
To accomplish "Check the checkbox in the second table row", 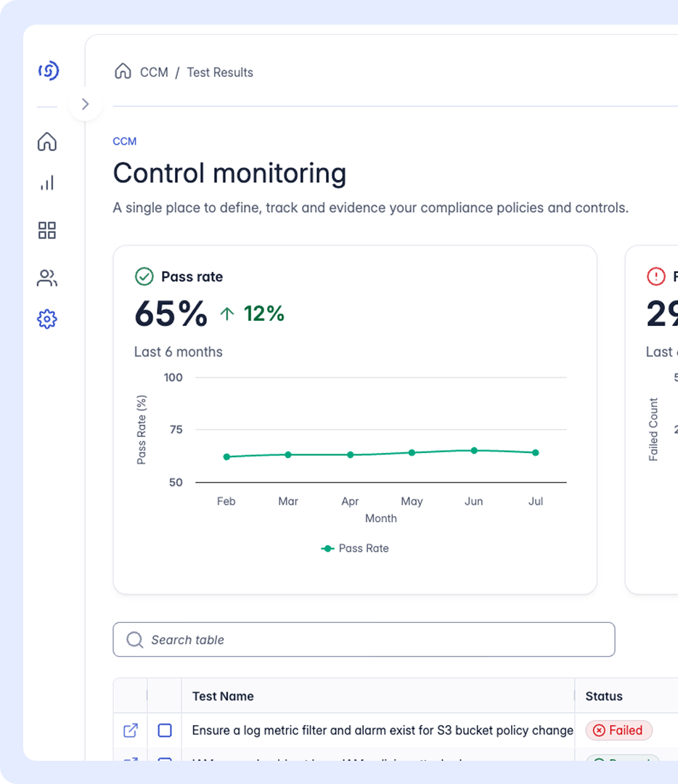I will [x=165, y=764].
